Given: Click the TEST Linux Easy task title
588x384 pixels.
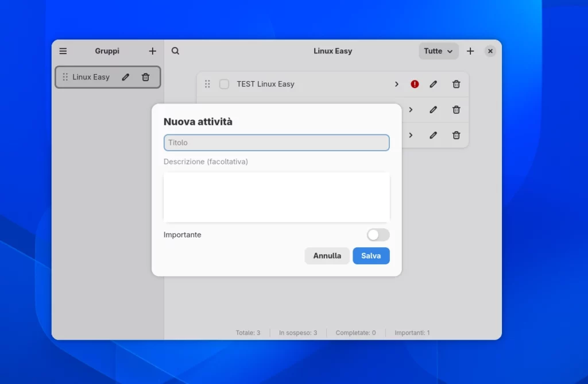Looking at the screenshot, I should (265, 84).
